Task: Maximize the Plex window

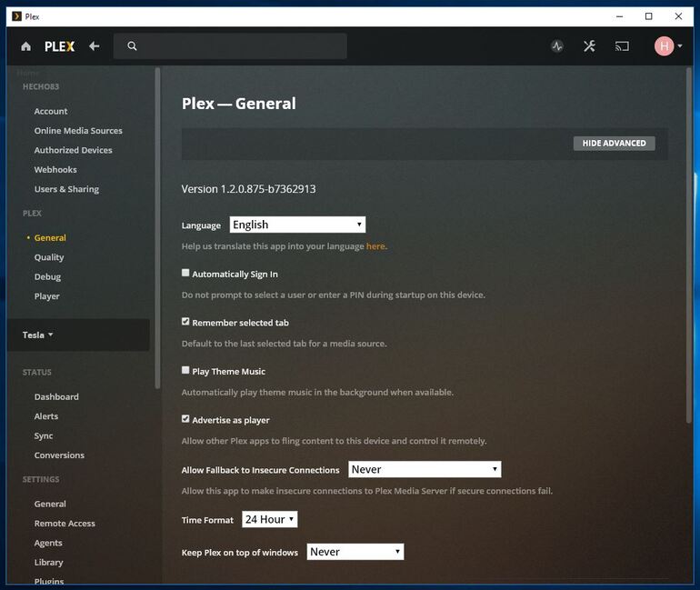Action: (x=649, y=16)
